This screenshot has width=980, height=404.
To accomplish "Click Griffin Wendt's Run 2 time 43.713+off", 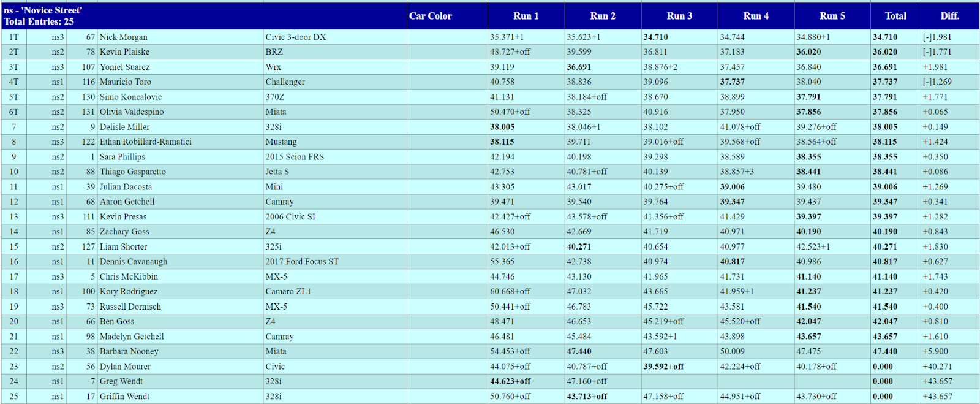I will click(x=587, y=397).
